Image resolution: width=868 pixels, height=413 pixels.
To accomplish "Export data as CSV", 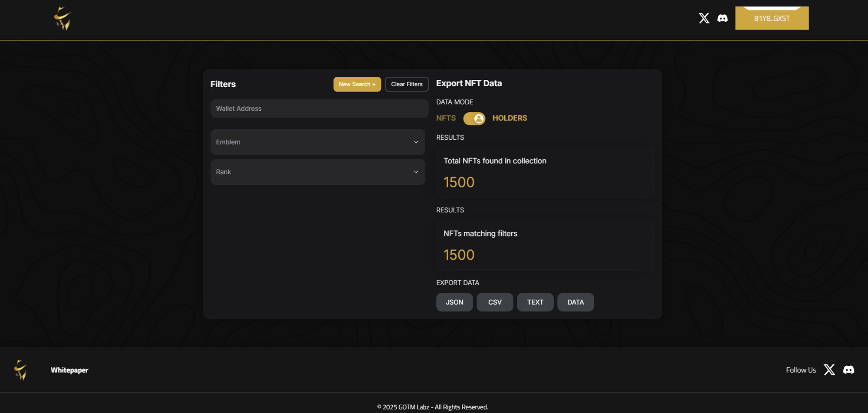I will 495,302.
